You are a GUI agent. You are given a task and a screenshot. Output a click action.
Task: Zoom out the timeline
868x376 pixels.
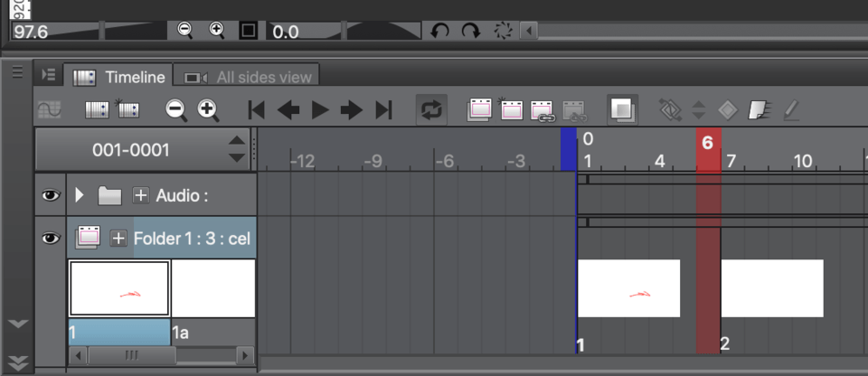(x=176, y=109)
